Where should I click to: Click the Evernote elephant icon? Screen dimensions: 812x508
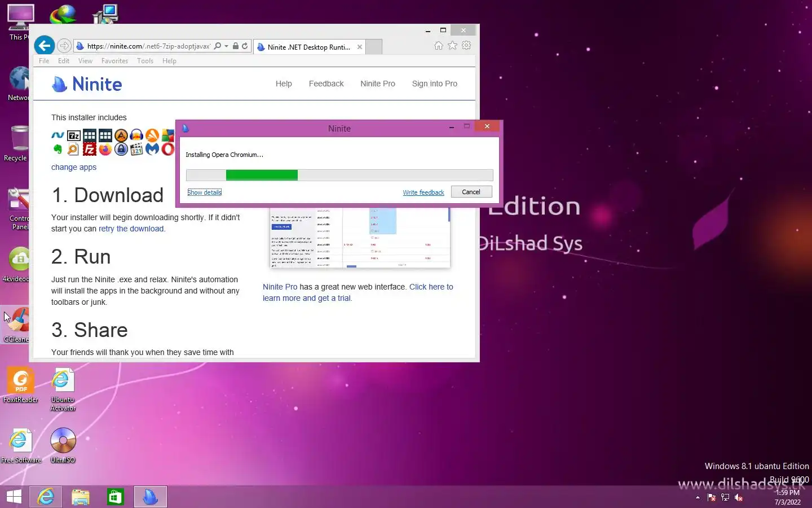pos(58,150)
